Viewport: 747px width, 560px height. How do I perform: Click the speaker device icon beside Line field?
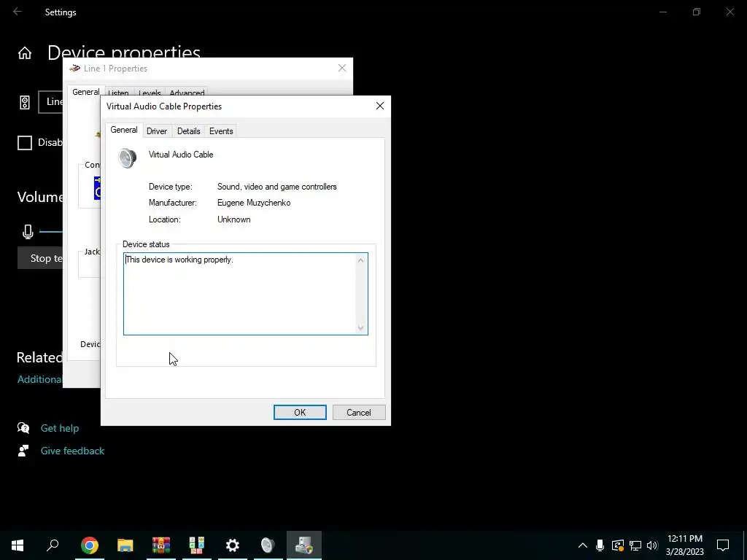(x=25, y=102)
